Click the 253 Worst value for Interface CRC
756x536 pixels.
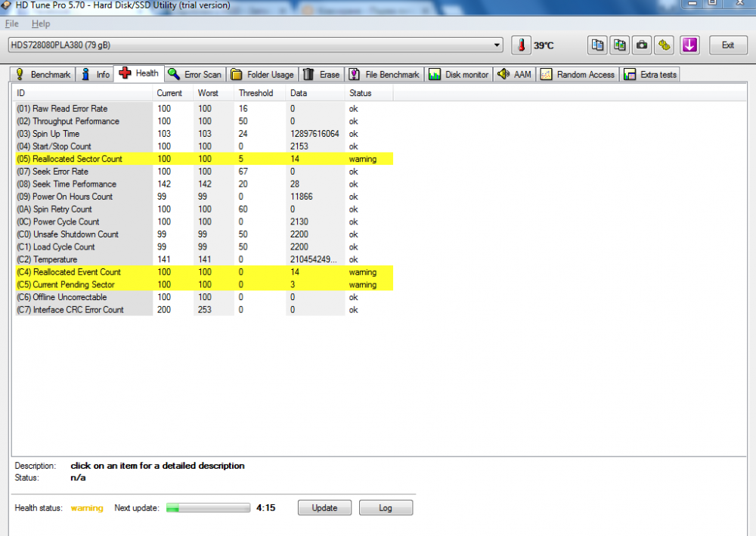[204, 310]
